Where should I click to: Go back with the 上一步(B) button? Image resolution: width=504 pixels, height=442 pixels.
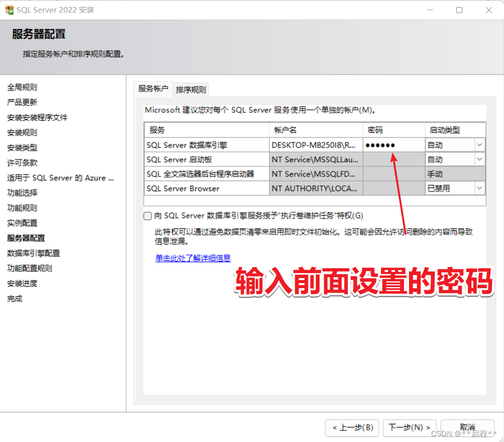(x=352, y=427)
